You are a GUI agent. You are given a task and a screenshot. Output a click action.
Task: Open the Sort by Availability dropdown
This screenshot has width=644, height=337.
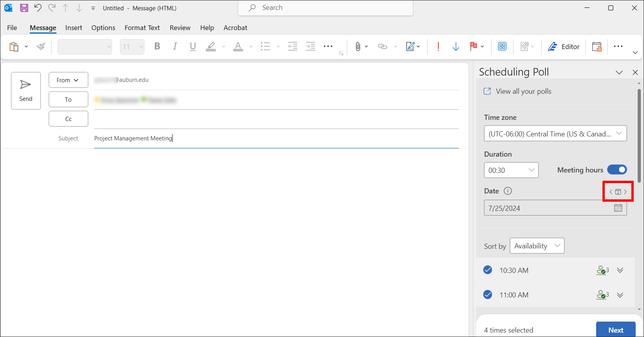pos(537,246)
